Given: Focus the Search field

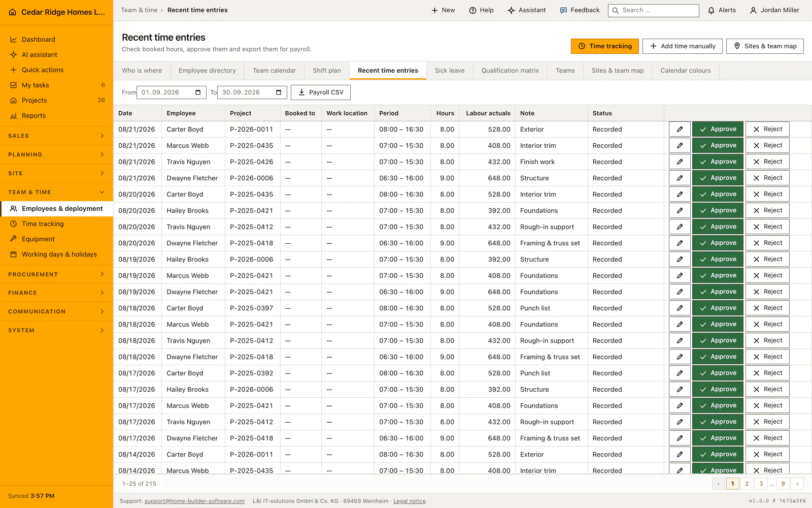Looking at the screenshot, I should 654,10.
